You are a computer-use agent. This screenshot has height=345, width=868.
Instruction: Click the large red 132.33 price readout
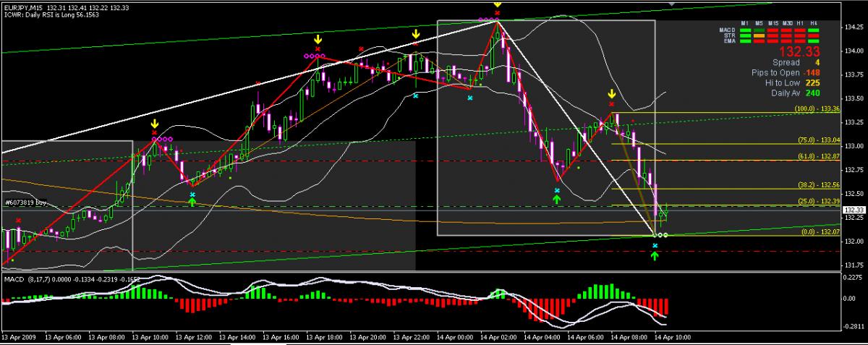[799, 51]
